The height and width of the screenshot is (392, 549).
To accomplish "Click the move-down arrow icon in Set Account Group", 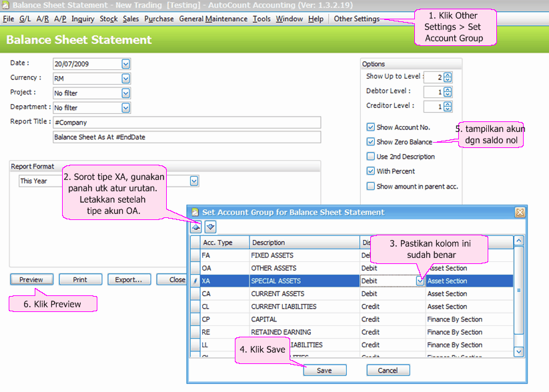I will coord(210,227).
